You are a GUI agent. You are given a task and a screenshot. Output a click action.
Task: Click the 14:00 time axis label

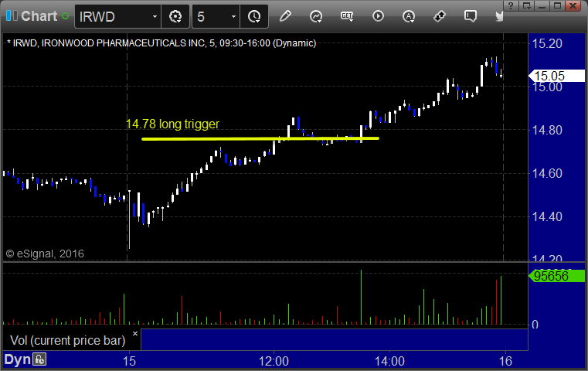click(389, 361)
